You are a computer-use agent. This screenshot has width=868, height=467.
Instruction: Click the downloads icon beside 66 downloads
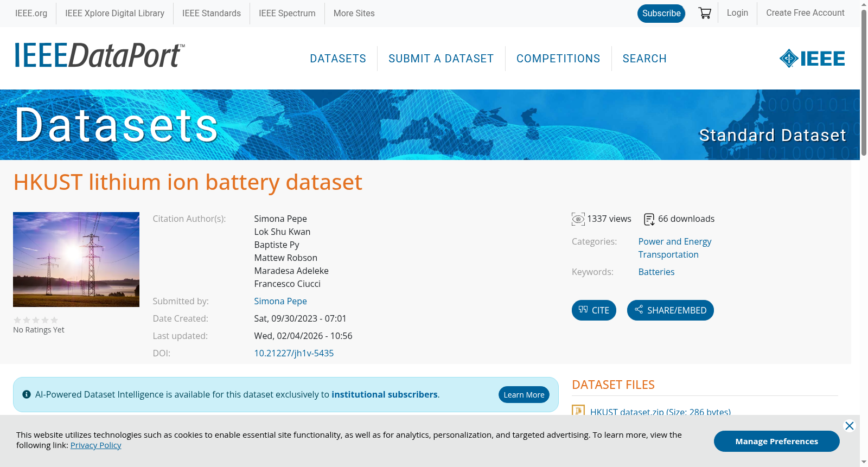click(x=649, y=219)
